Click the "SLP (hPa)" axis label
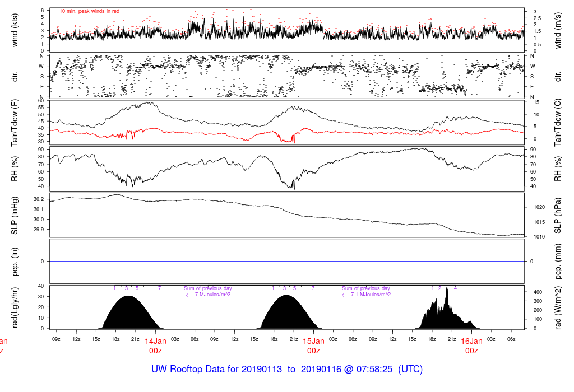The image size is (574, 392). [x=558, y=216]
